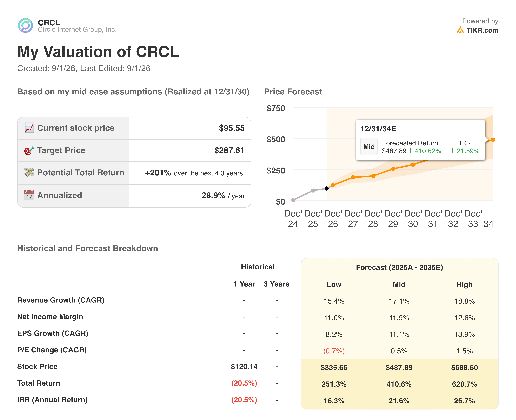Click the chart icon beside Current stock price
Image resolution: width=516 pixels, height=420 pixels.
click(x=29, y=128)
